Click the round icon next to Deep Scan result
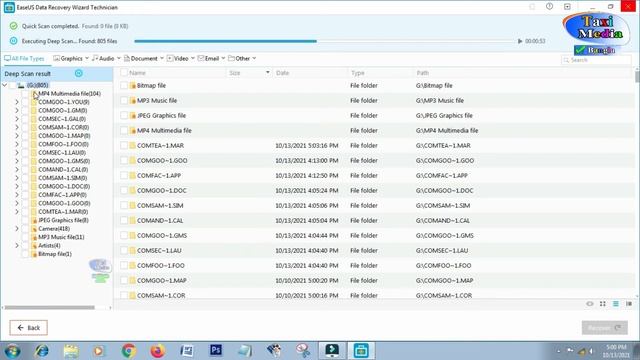640x360 pixels. (x=79, y=73)
